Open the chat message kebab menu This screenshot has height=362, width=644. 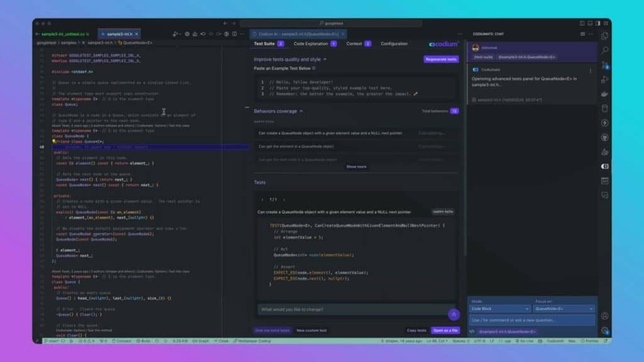pyautogui.click(x=591, y=70)
